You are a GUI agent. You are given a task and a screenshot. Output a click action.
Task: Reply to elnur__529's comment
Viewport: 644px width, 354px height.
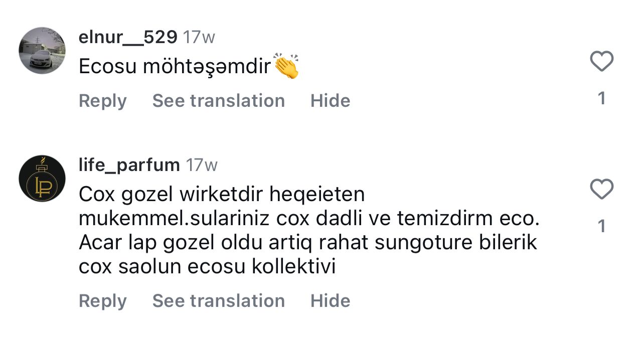click(102, 101)
